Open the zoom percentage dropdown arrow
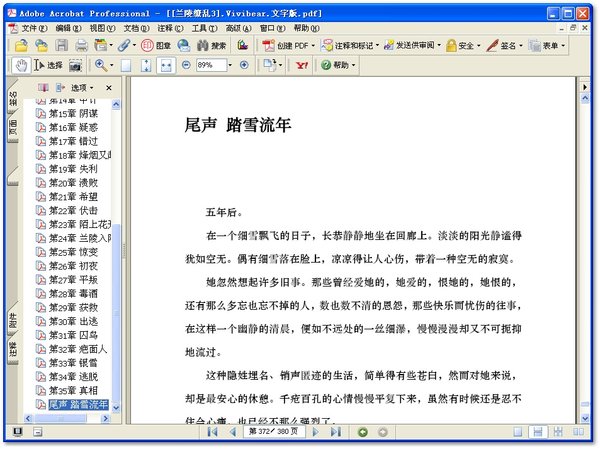This screenshot has width=600, height=449. [x=230, y=65]
